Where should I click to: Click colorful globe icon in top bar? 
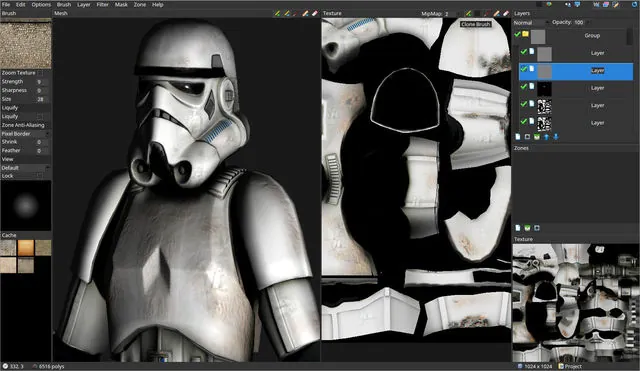point(549,4)
